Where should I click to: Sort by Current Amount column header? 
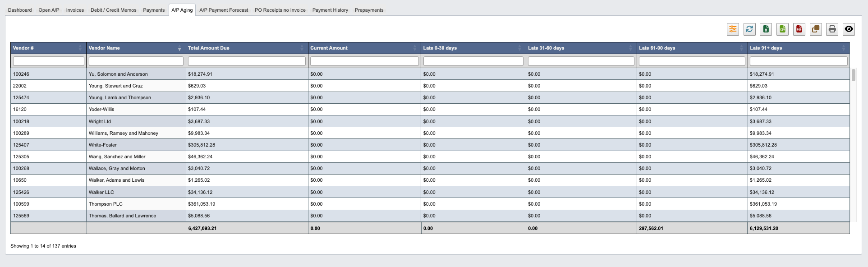click(364, 48)
